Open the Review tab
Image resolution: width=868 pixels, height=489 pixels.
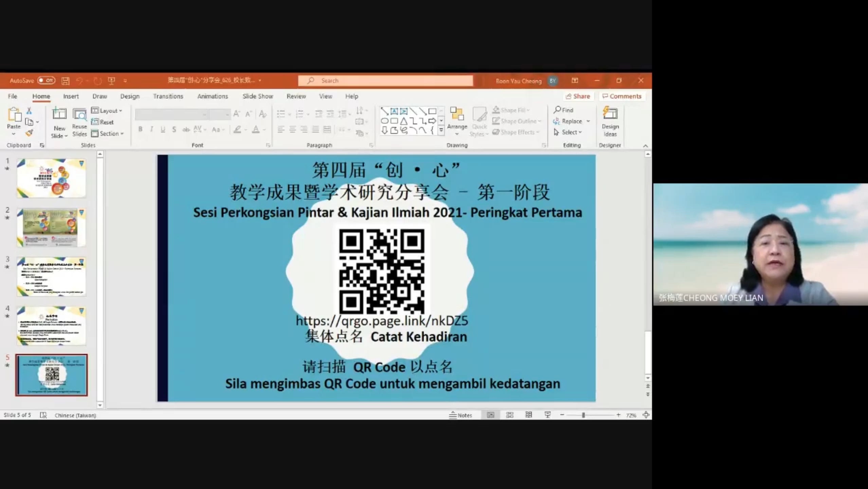coord(296,96)
